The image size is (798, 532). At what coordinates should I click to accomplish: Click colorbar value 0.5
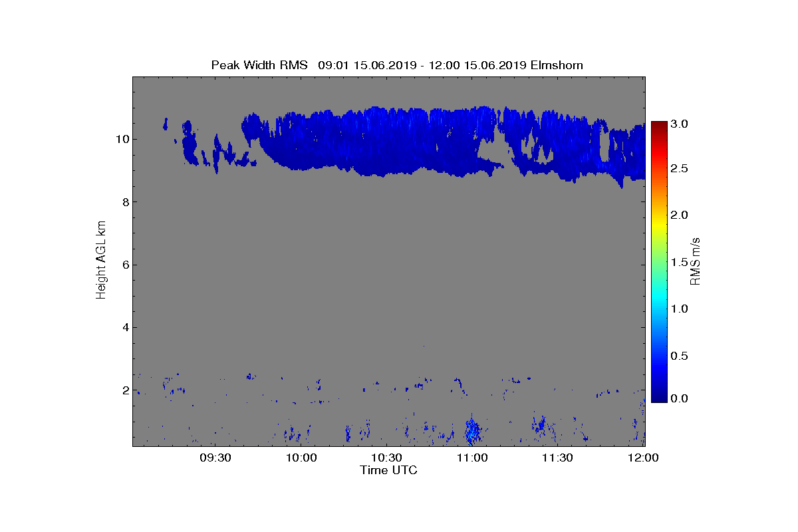678,356
